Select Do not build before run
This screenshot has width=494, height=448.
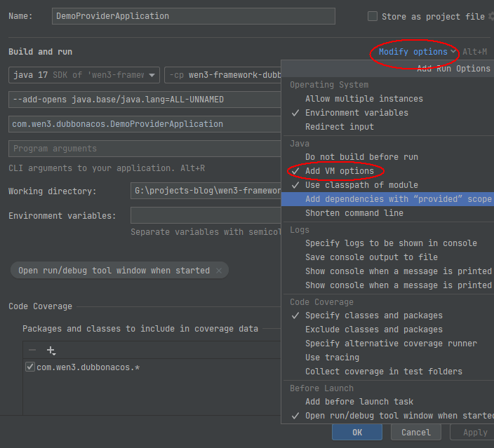click(387, 157)
